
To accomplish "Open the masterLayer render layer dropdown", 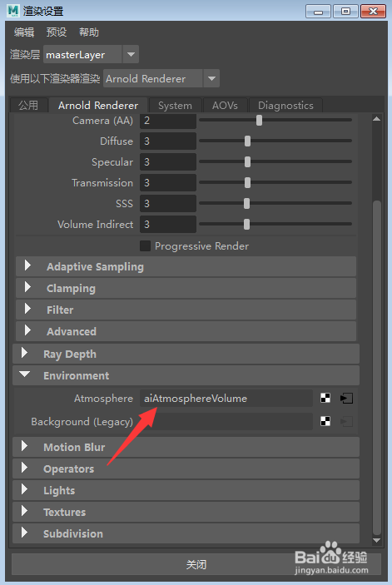I will (x=131, y=54).
